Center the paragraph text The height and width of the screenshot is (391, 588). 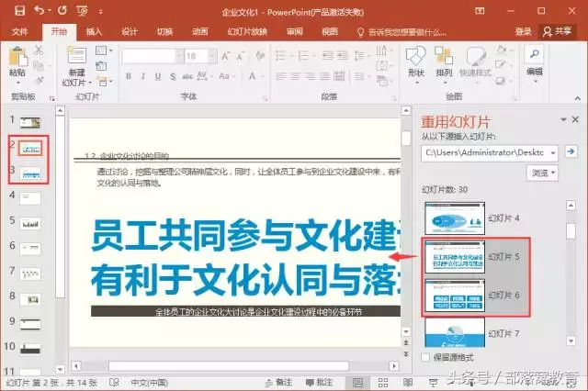tap(295, 76)
